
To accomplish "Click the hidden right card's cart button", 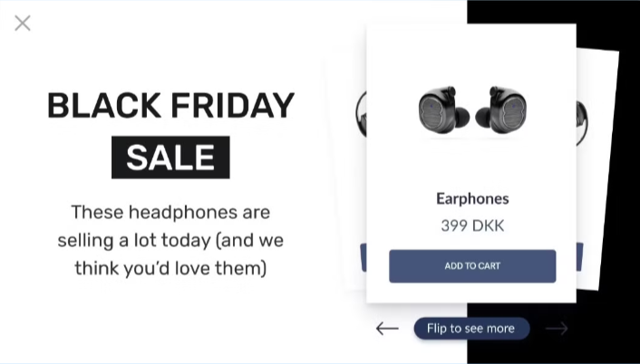I will tap(579, 256).
